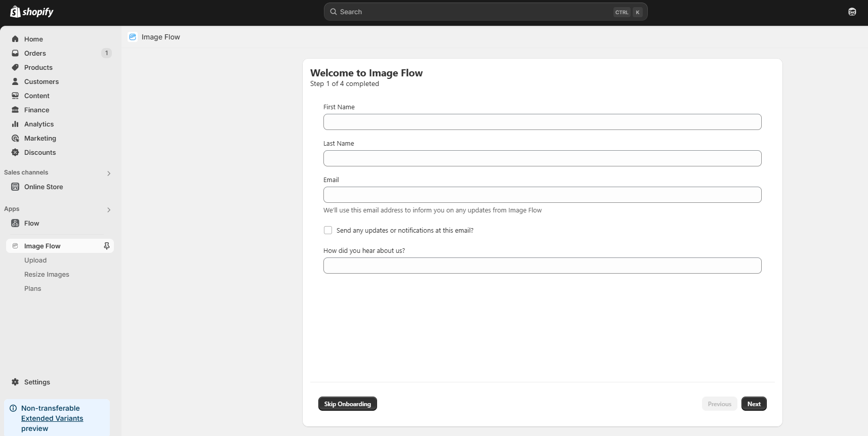The height and width of the screenshot is (436, 868).
Task: Click the CTRL shortcut key badge
Action: (622, 12)
